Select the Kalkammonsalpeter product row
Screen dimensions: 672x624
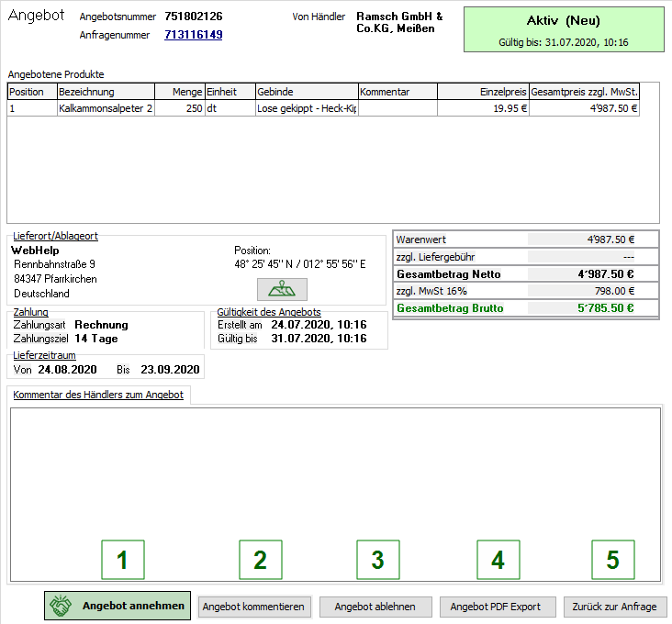click(x=106, y=108)
